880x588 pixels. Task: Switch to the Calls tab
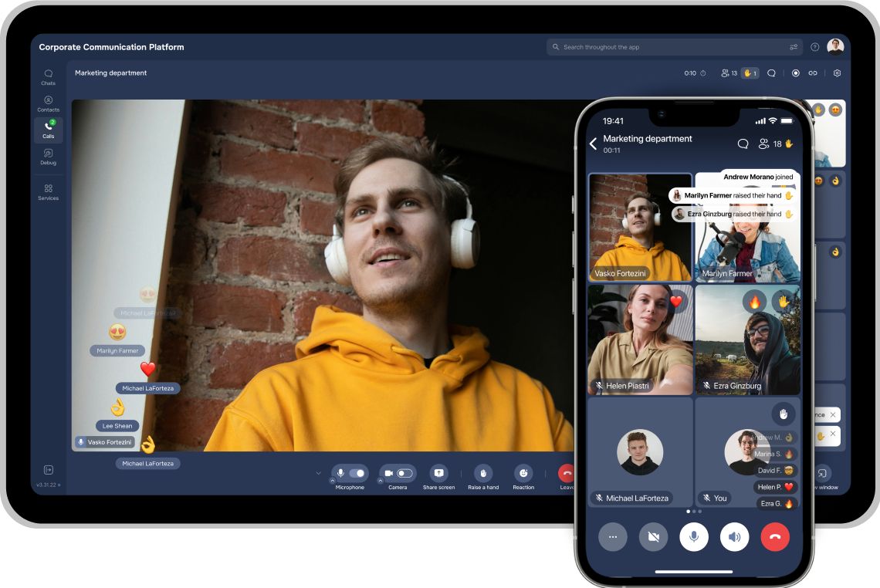tap(48, 130)
